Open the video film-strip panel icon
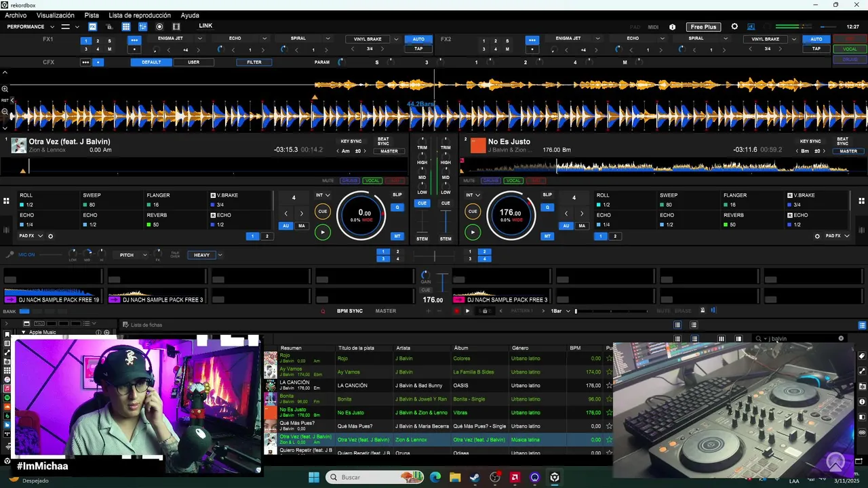The image size is (868, 488). pos(176,26)
